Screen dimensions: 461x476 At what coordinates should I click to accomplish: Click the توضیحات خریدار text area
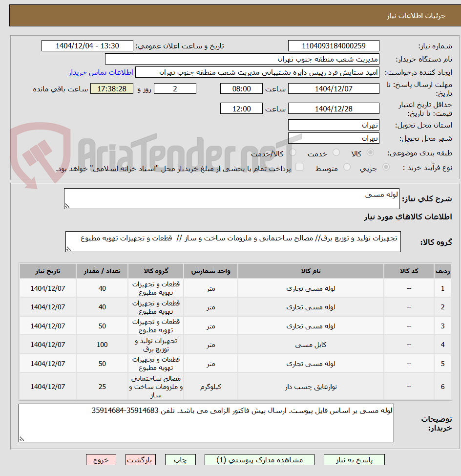[x=206, y=423]
